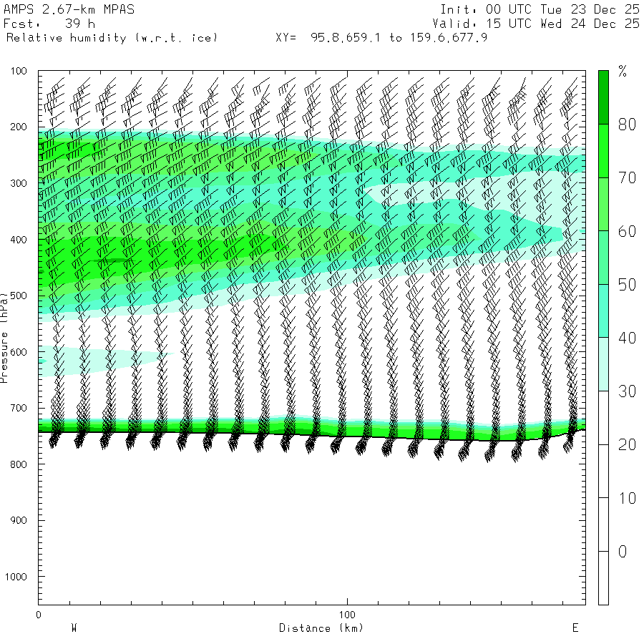Screen dimensions: 644x644
Task: Click the colorbar label '60'
Action: tap(627, 232)
